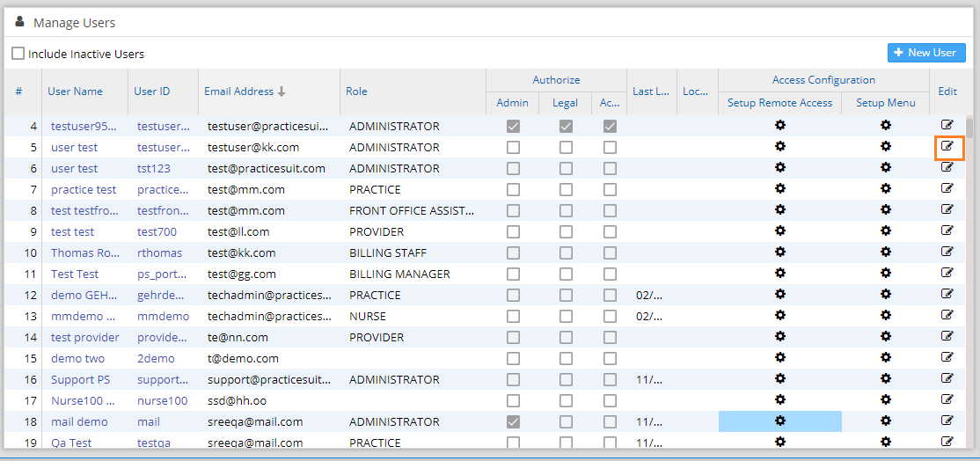The height and width of the screenshot is (461, 980).
Task: Click Setup Menu gear for row 4
Action: (886, 126)
